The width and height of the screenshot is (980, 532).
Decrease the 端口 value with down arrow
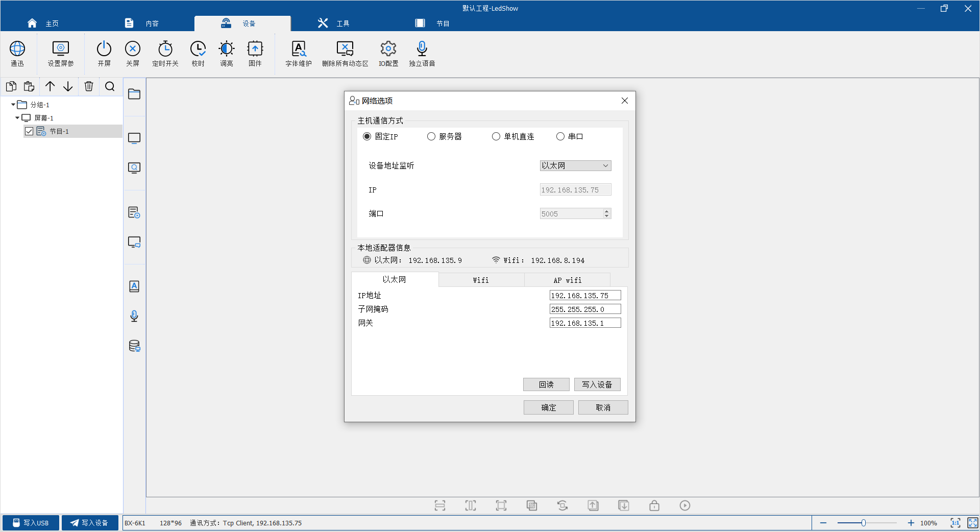(607, 216)
